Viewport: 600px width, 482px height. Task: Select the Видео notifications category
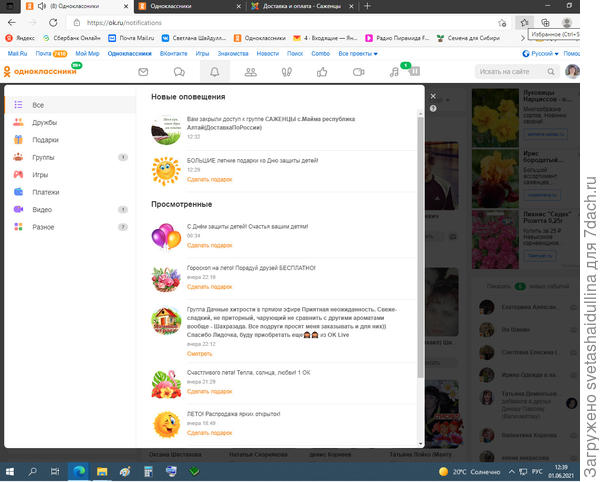(70, 209)
